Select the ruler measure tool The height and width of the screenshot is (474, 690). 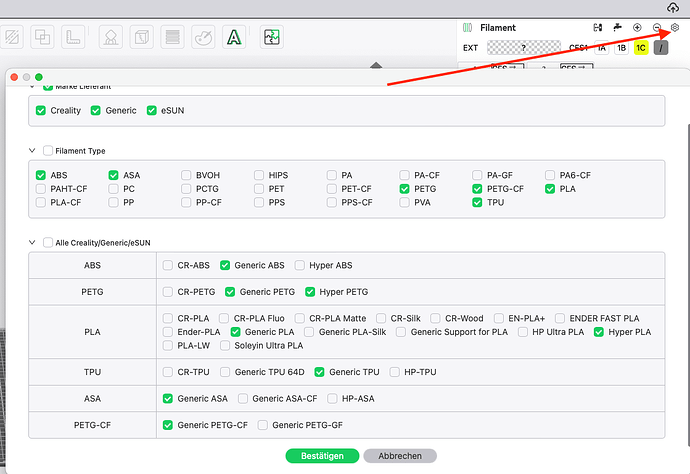point(73,37)
